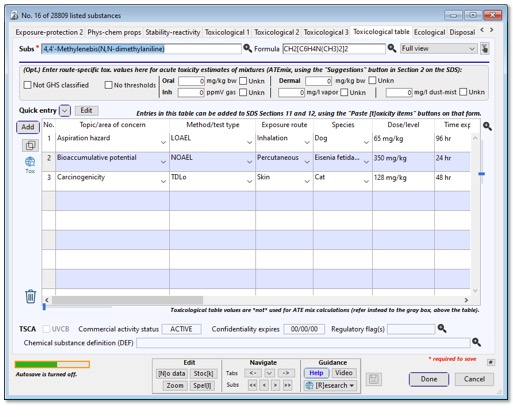Viewport: 513px width, 419px height.
Task: Search formula with magnifier beside Formula field
Action: click(x=392, y=49)
